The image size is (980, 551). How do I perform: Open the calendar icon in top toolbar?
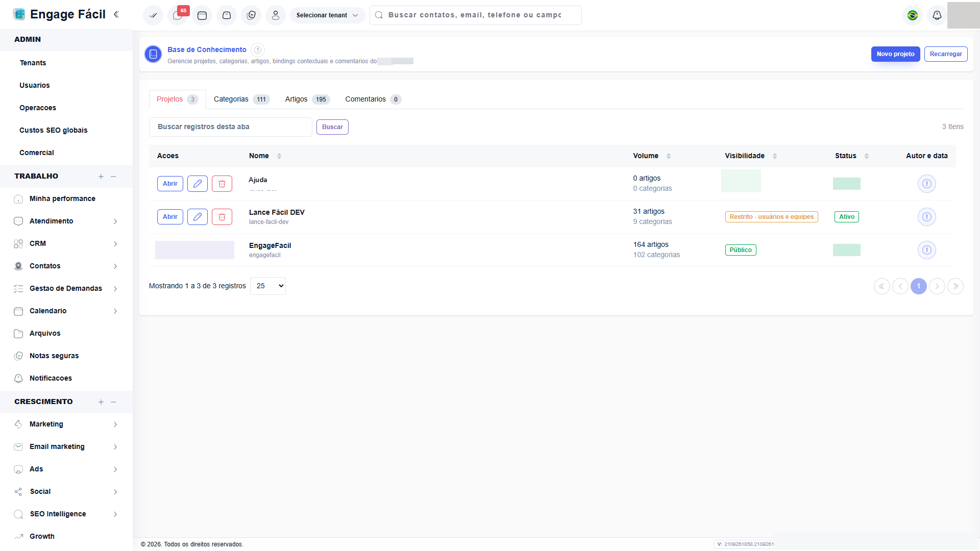(202, 15)
